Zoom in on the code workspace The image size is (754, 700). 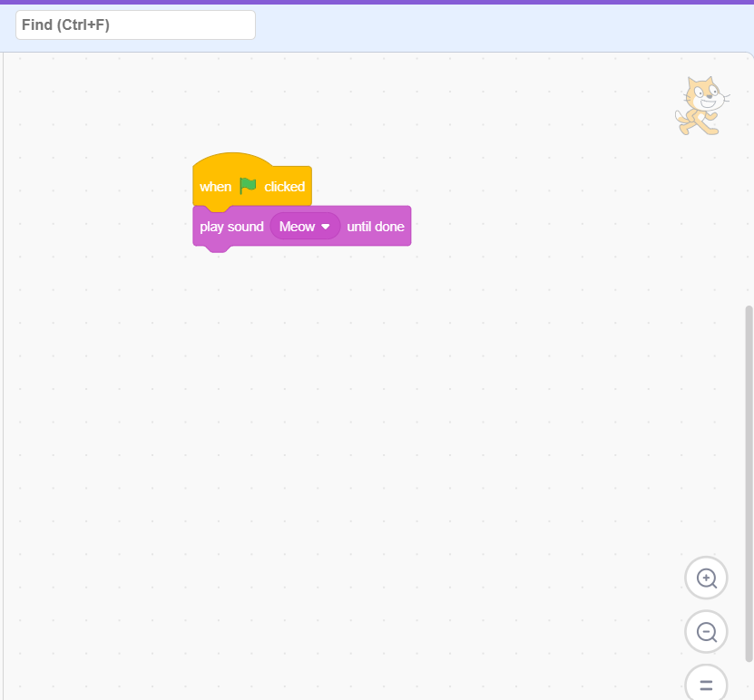coord(706,578)
